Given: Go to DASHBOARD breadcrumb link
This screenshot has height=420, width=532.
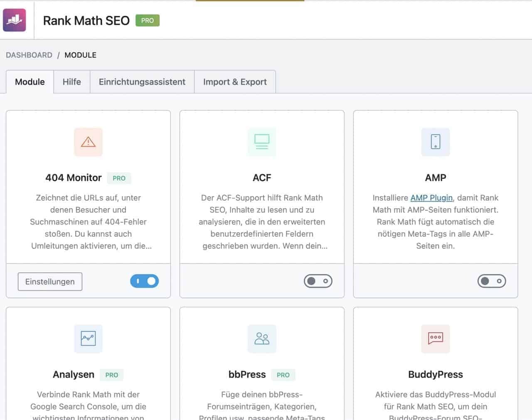Looking at the screenshot, I should [x=29, y=55].
